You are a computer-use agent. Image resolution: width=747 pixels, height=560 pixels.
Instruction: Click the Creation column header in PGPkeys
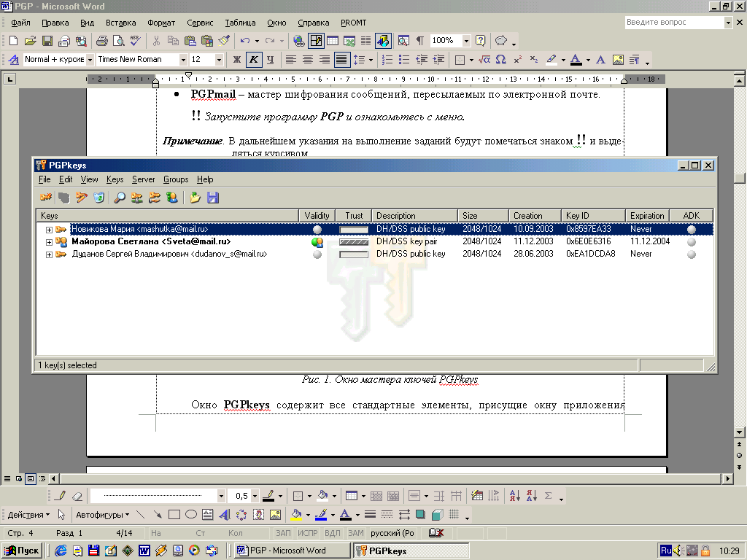(535, 216)
